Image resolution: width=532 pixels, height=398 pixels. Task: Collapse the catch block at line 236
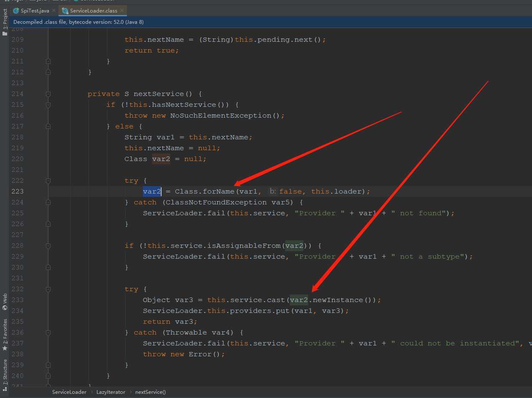(48, 333)
